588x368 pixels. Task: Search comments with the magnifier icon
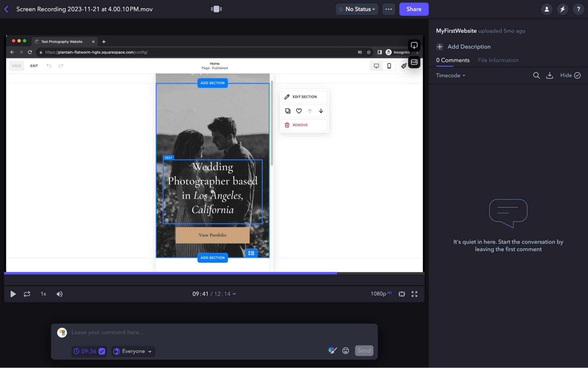coord(536,75)
